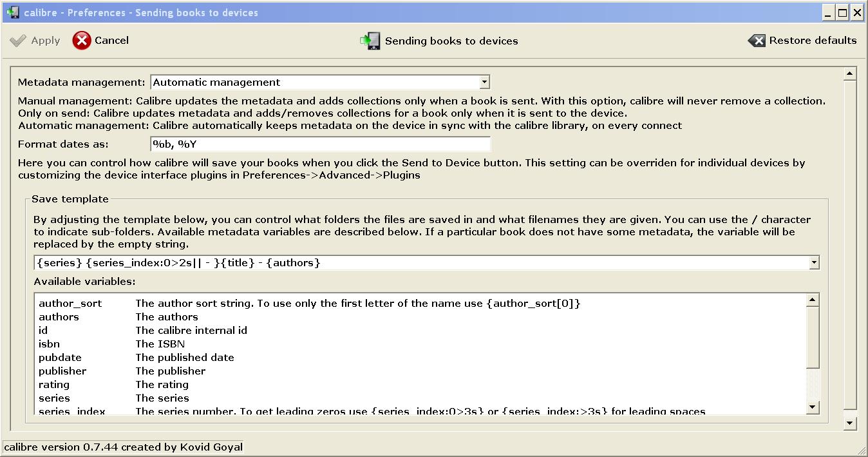Click the Restore defaults button label
This screenshot has height=457, width=868.
coord(813,41)
